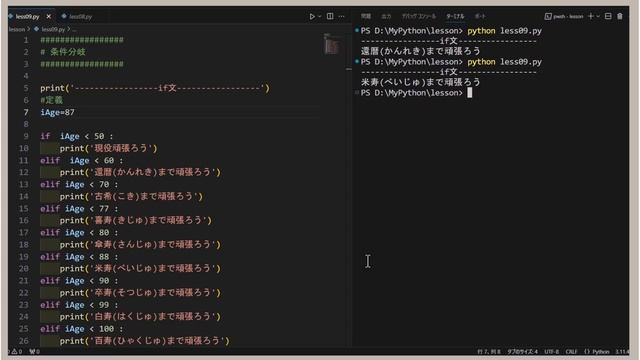Image resolution: width=640 pixels, height=360 pixels.
Task: Split the terminal panel
Action: 608,16
